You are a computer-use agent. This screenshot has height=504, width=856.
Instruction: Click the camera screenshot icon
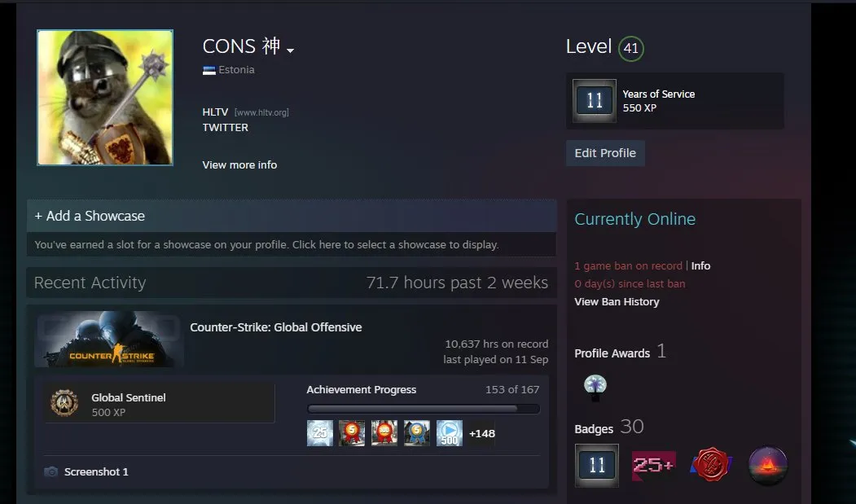(x=50, y=471)
